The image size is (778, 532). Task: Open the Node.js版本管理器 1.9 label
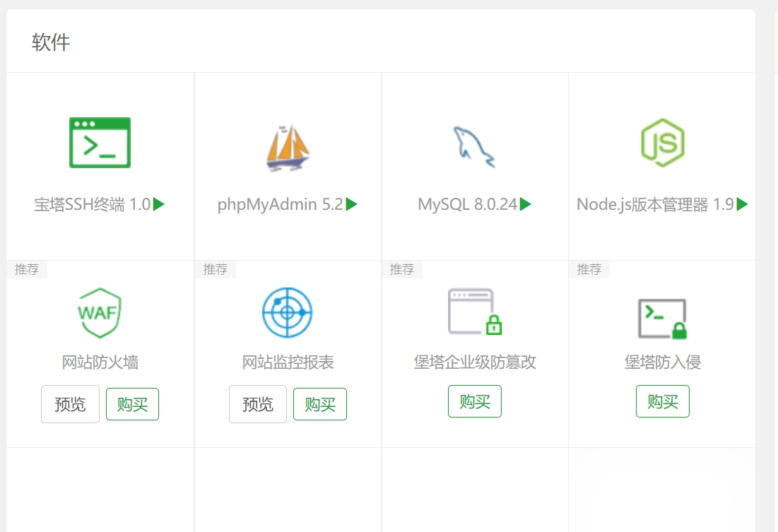point(656,204)
